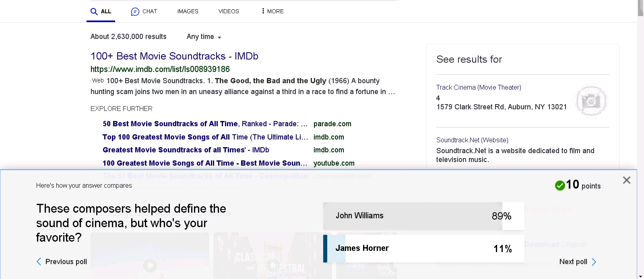Click the 89% poll result value
Image resolution: width=644 pixels, height=279 pixels.
click(x=502, y=216)
